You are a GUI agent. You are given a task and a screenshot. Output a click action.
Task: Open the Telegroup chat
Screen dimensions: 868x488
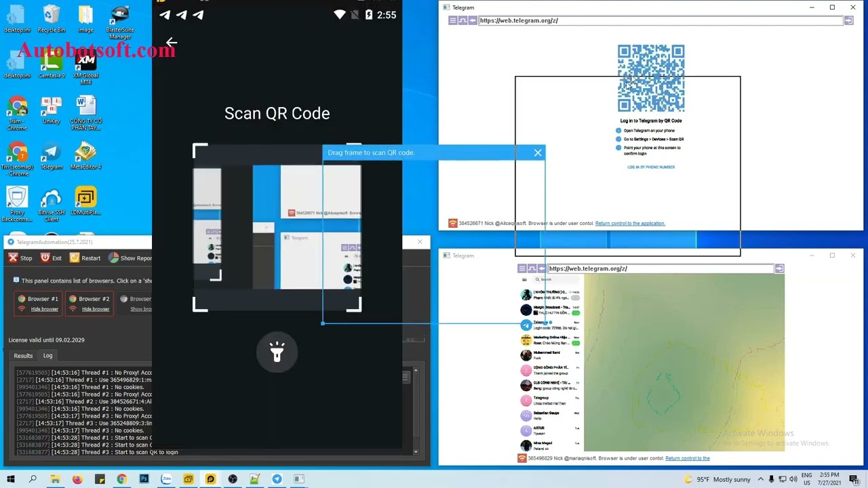550,401
